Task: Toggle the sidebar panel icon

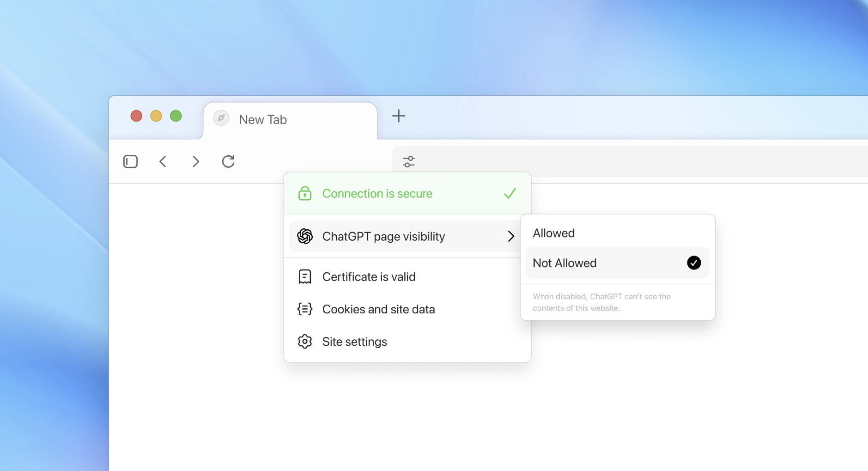Action: click(x=130, y=161)
